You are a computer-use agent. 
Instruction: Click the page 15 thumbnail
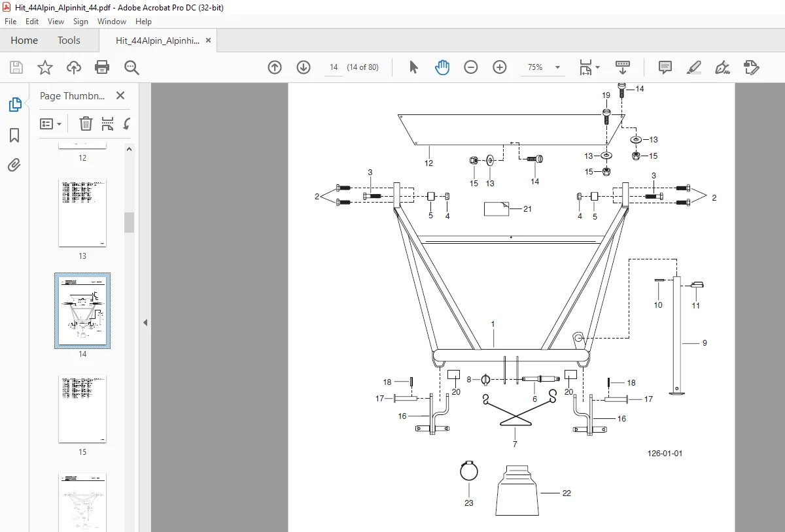82,409
